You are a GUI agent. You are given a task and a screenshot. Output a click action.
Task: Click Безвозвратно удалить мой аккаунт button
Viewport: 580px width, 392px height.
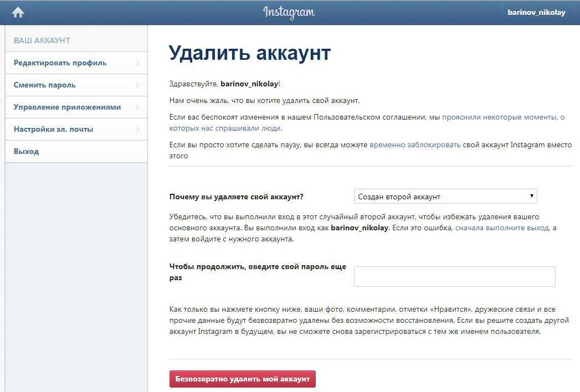[x=242, y=379]
